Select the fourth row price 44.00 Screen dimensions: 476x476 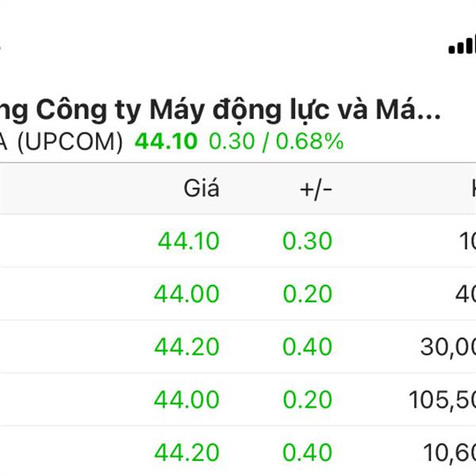pyautogui.click(x=186, y=400)
